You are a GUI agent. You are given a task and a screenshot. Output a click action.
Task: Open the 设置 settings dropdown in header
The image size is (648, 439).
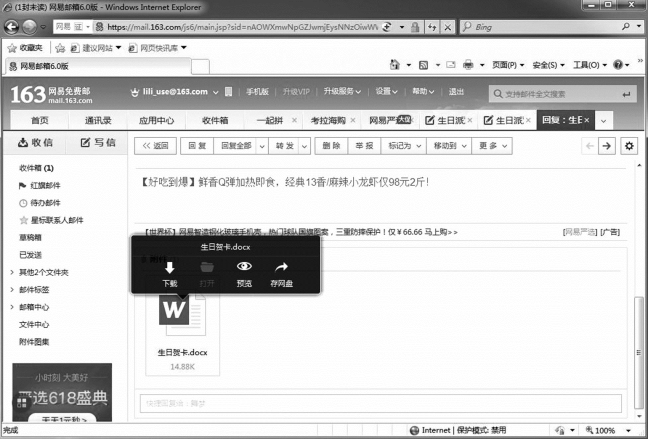[x=386, y=91]
